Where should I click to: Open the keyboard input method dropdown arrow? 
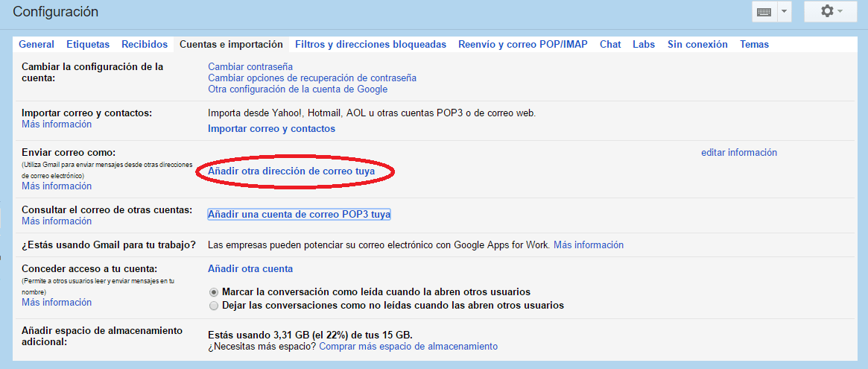coord(784,12)
